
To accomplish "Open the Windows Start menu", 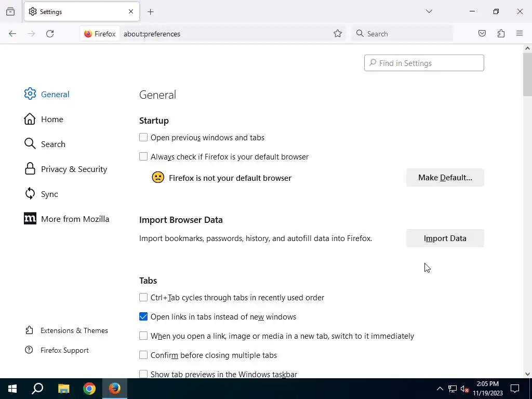I will [x=12, y=389].
